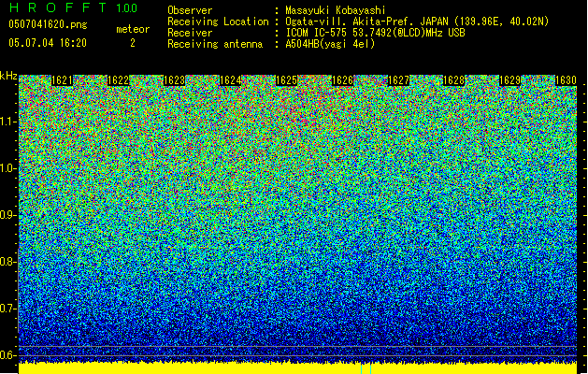The image size is (588, 374).
Task: Click the 1622 time marker
Action: (118, 80)
